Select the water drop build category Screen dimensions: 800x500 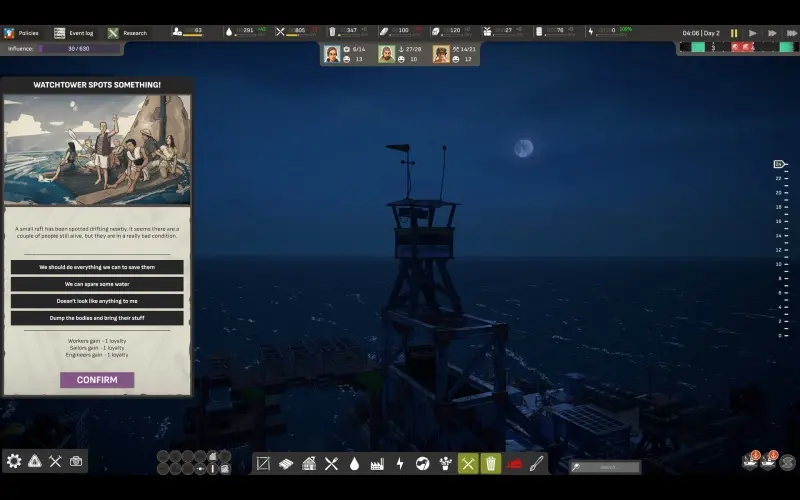(x=354, y=464)
